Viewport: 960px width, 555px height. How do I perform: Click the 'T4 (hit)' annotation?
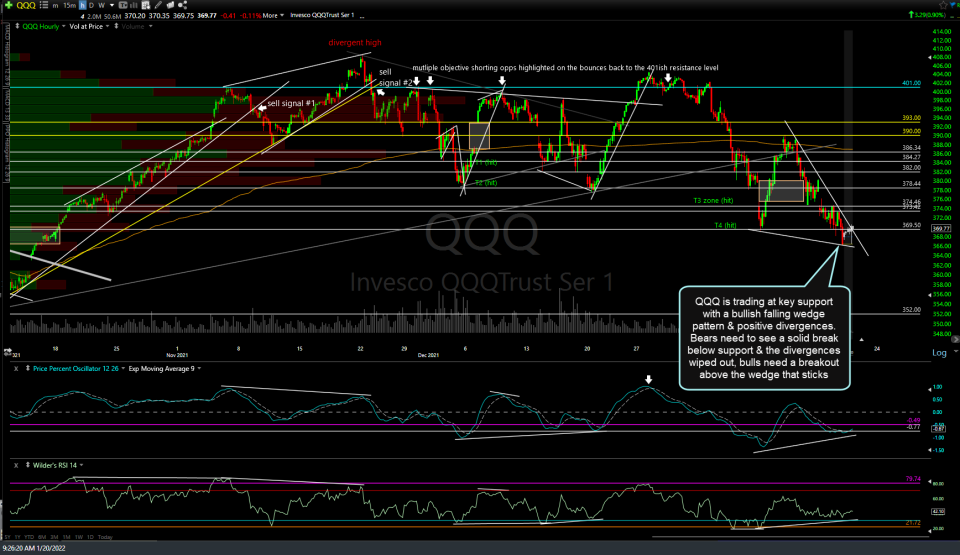726,225
